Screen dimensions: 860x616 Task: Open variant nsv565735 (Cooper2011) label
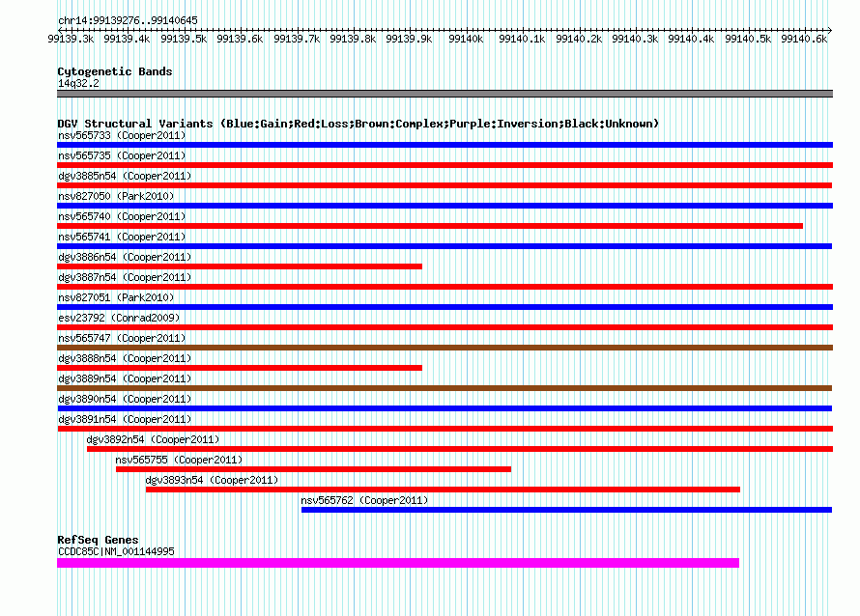(122, 155)
